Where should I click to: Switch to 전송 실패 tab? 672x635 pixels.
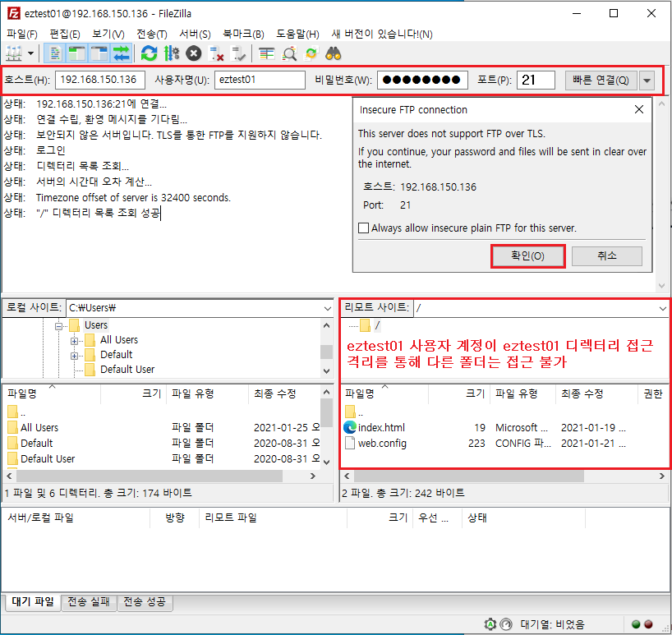point(89,602)
